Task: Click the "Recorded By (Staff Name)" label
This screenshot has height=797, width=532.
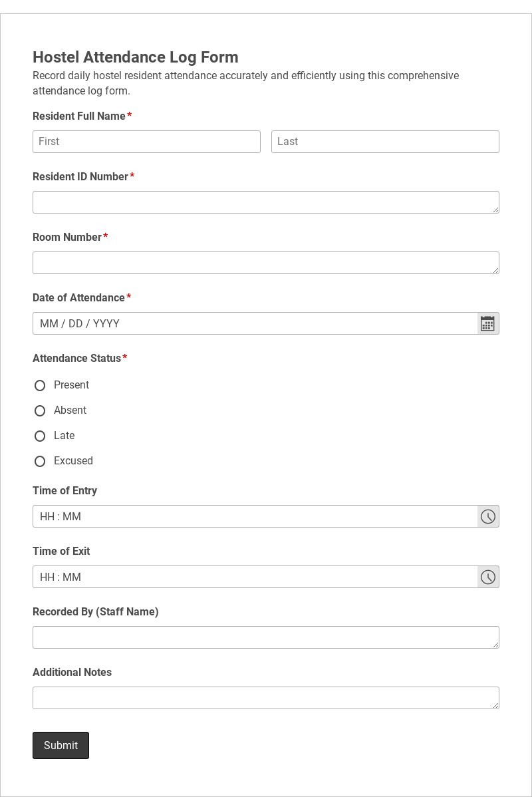Action: click(96, 611)
